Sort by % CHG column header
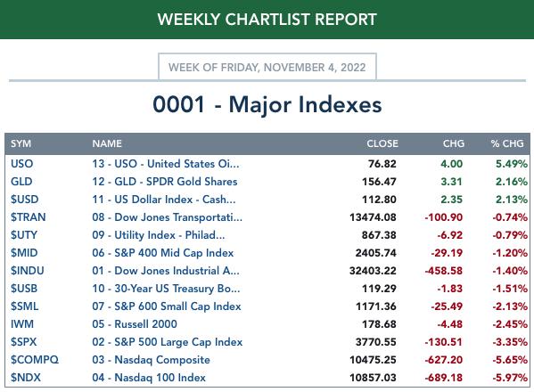Viewport: 534px width, 392px height. click(507, 143)
